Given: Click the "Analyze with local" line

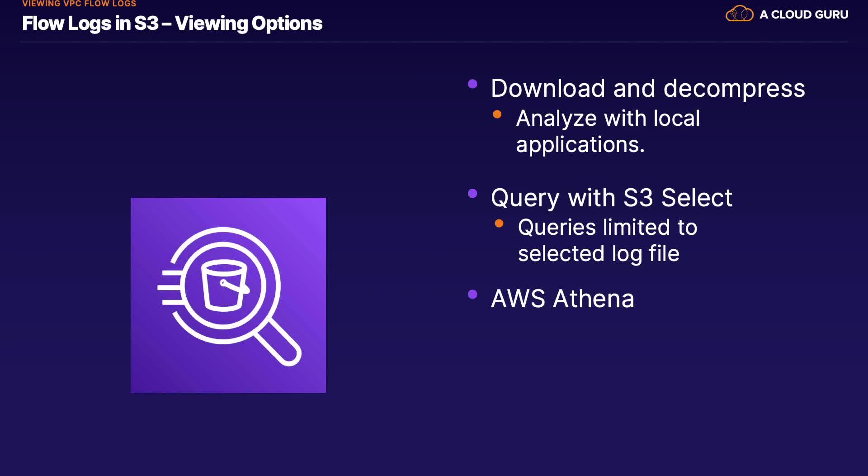Looking at the screenshot, I should pyautogui.click(x=608, y=119).
